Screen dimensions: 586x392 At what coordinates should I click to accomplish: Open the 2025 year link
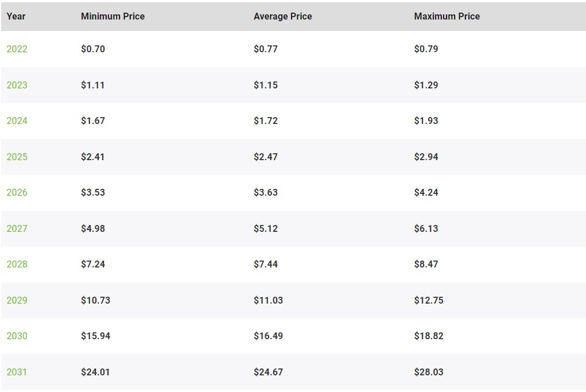click(x=17, y=157)
